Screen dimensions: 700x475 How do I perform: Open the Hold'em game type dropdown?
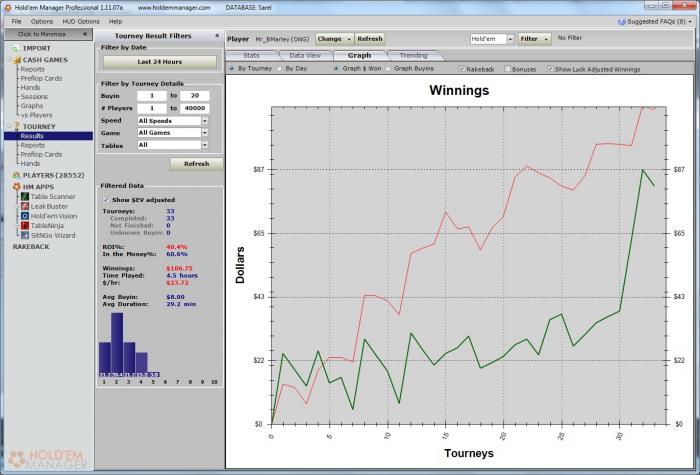[510, 39]
